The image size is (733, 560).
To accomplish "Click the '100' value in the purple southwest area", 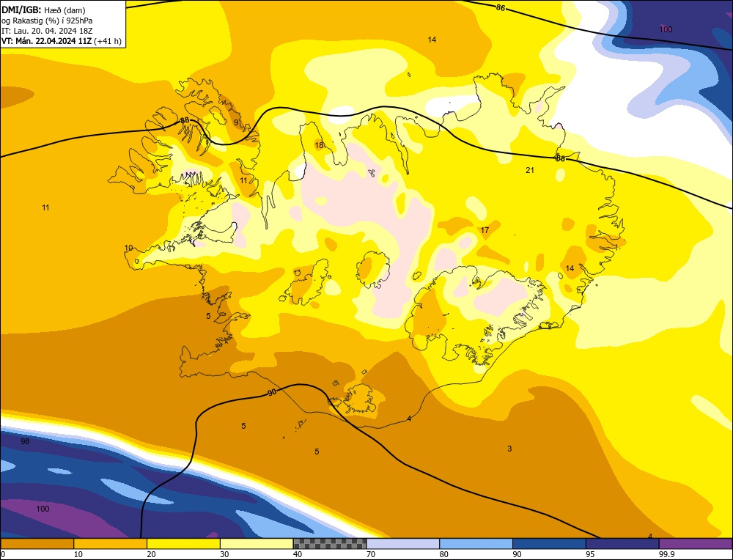I will [43, 509].
